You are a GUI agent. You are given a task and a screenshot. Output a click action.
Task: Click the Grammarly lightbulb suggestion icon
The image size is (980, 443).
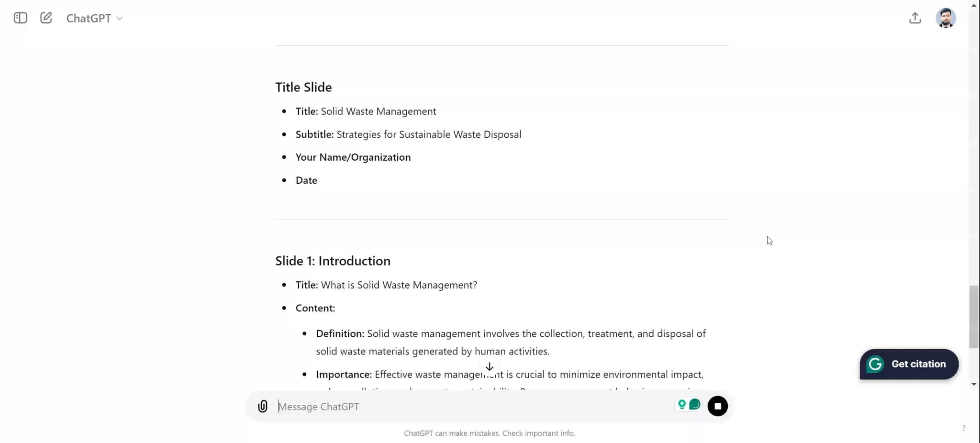[x=682, y=405]
